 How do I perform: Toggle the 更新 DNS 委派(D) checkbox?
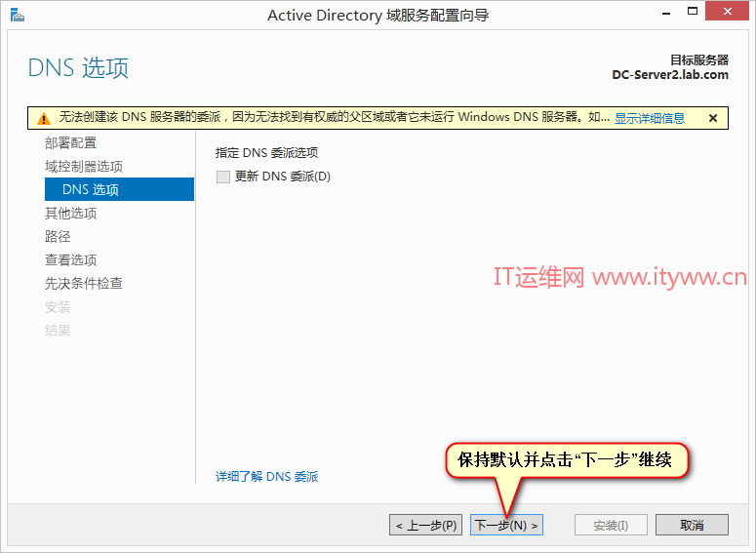pyautogui.click(x=223, y=177)
